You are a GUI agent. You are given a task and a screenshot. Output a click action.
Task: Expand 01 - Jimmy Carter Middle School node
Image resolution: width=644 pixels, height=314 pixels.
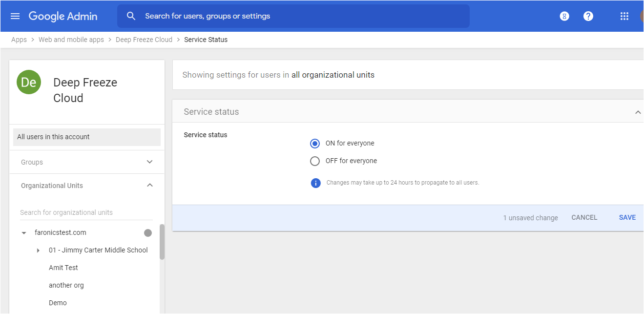(38, 251)
